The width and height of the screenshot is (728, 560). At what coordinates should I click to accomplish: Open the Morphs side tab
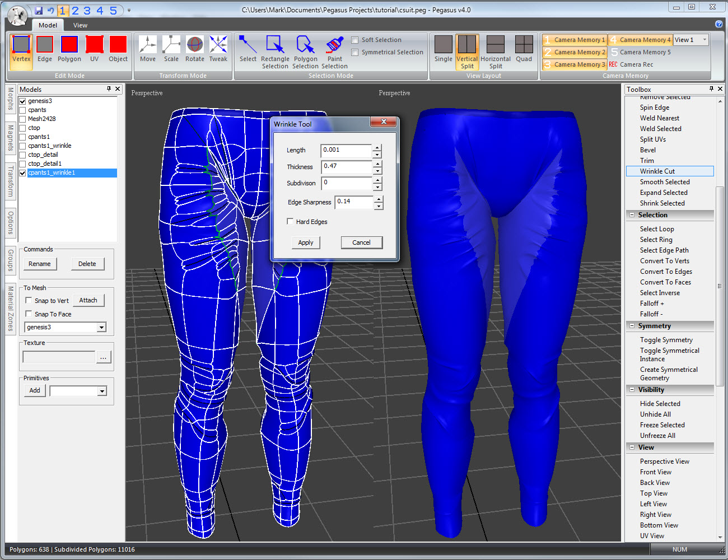[10, 99]
